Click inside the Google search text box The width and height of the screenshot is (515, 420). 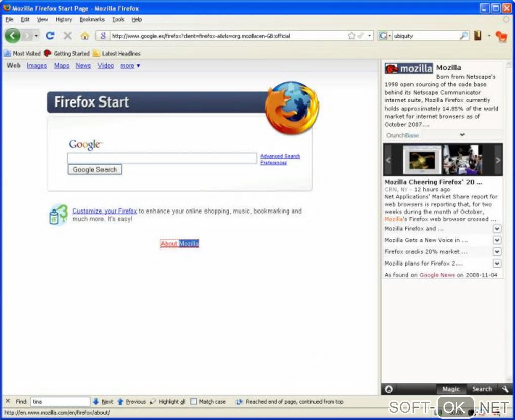(162, 158)
